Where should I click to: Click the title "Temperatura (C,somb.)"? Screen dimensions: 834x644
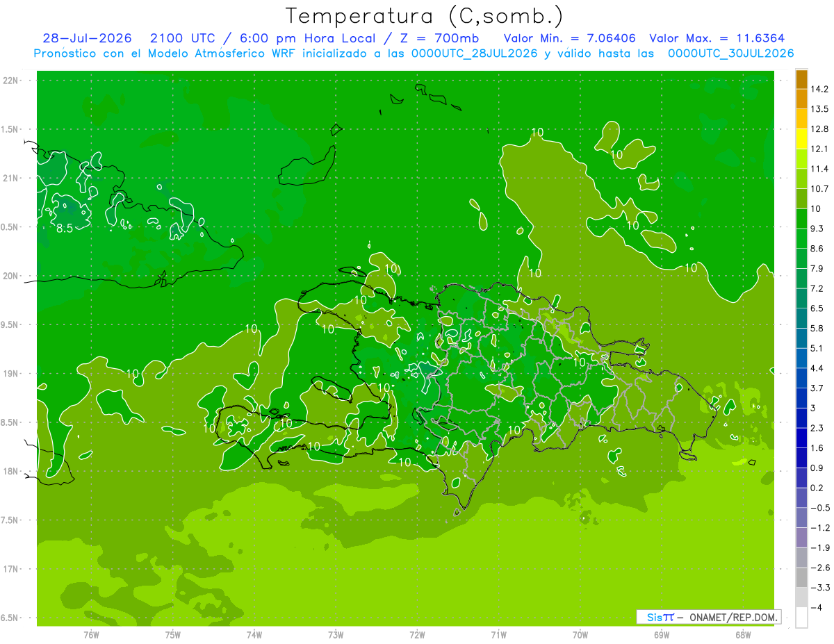[425, 16]
